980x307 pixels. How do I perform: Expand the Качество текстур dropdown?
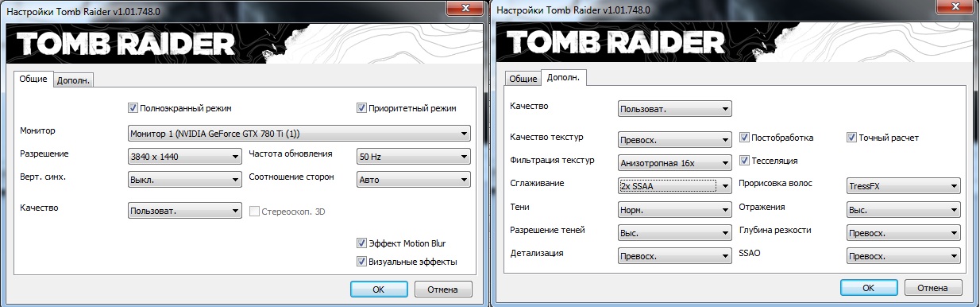pyautogui.click(x=674, y=140)
